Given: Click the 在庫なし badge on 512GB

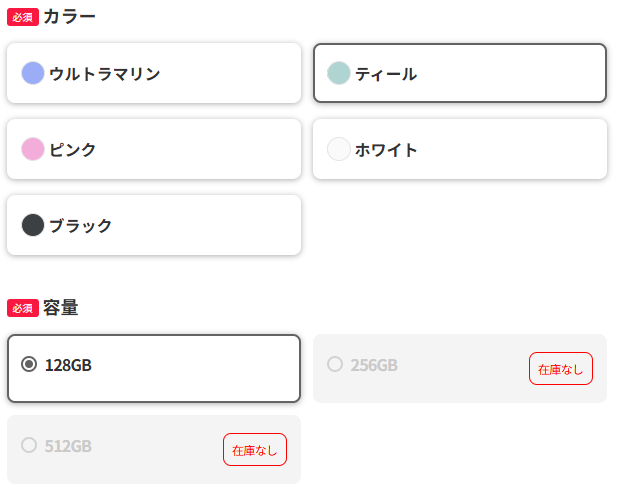Looking at the screenshot, I should click(x=254, y=449).
